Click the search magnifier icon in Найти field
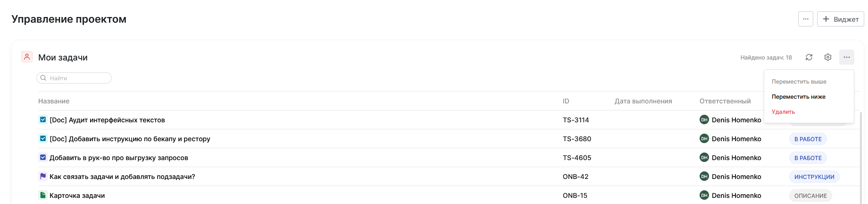This screenshot has height=204, width=868. tap(43, 78)
